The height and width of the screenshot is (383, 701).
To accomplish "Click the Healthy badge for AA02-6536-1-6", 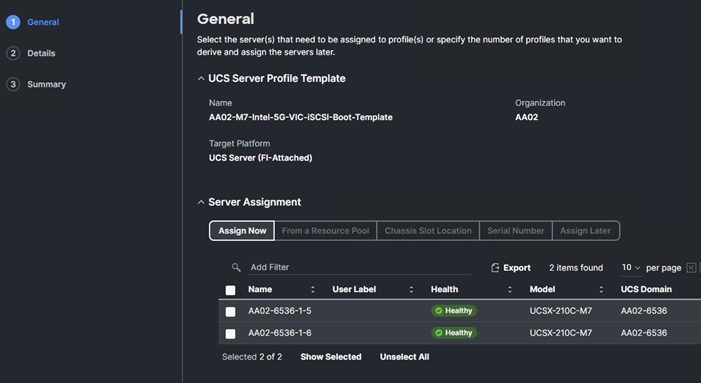I will click(x=454, y=332).
